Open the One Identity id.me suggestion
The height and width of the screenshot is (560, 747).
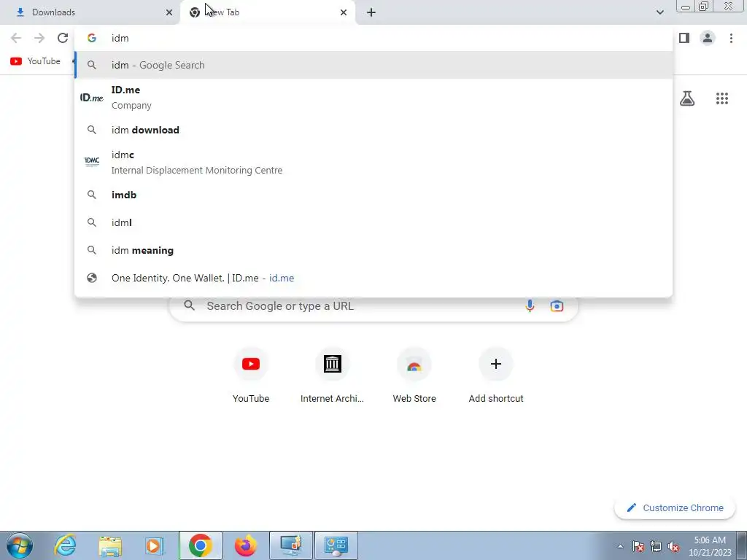click(373, 278)
